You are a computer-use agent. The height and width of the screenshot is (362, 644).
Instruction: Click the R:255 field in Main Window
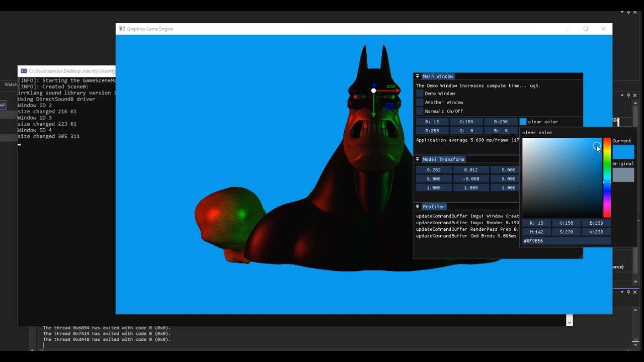click(432, 131)
